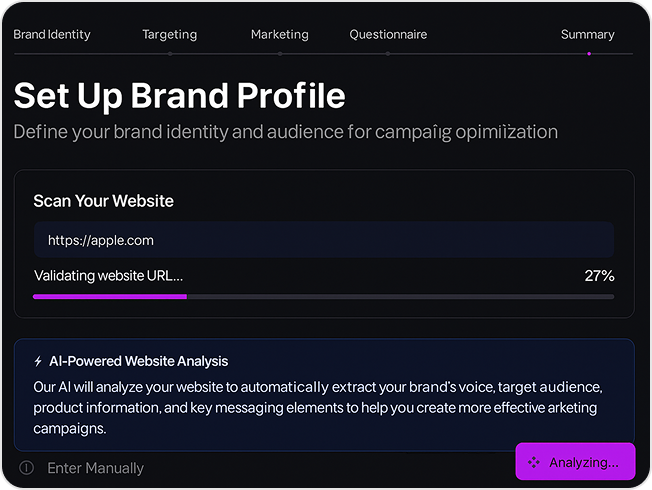Click the Questionnaire step dot on the progress line
The width and height of the screenshot is (652, 490).
[388, 54]
